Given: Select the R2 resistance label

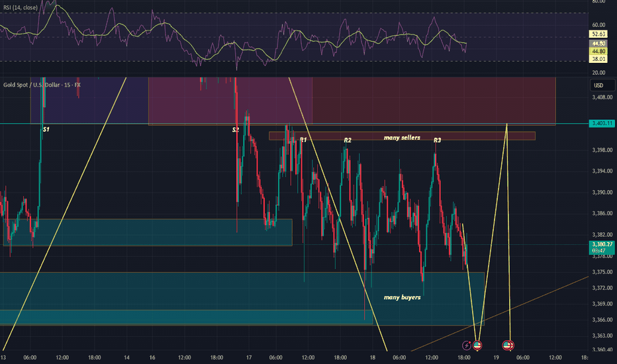Looking at the screenshot, I should [348, 140].
